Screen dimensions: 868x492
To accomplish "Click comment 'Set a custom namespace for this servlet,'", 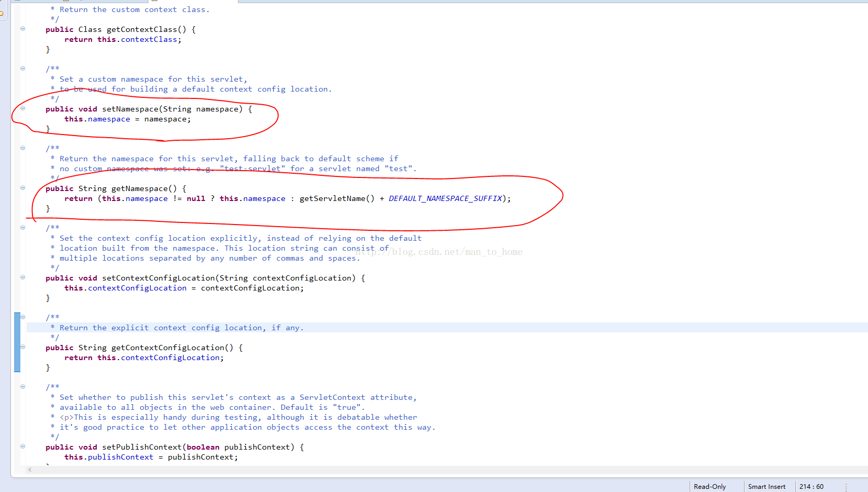I will [x=149, y=79].
